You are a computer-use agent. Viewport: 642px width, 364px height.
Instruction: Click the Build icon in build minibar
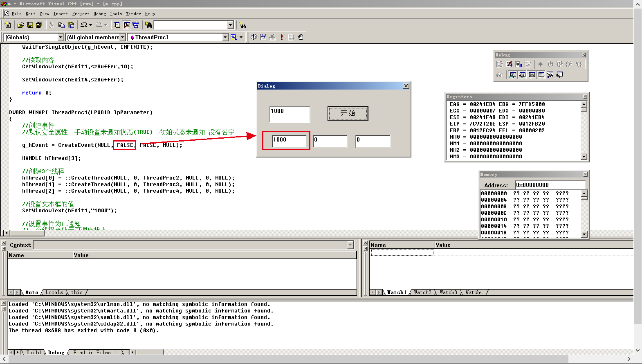pos(263,37)
